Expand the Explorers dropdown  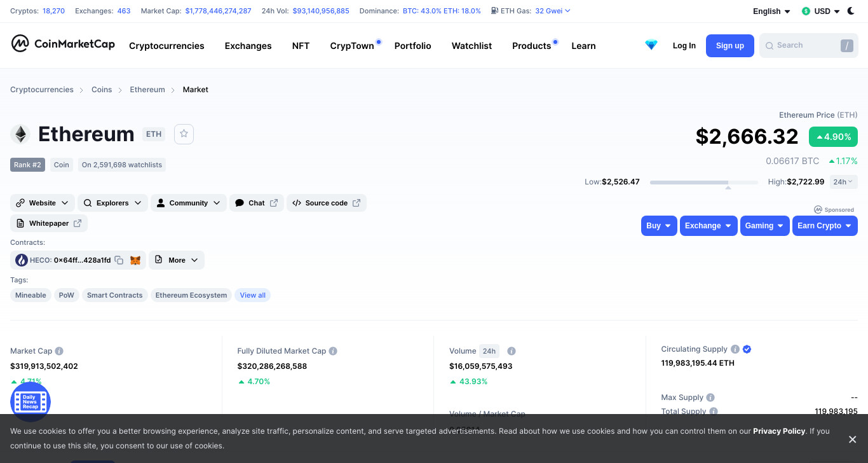[x=113, y=203]
